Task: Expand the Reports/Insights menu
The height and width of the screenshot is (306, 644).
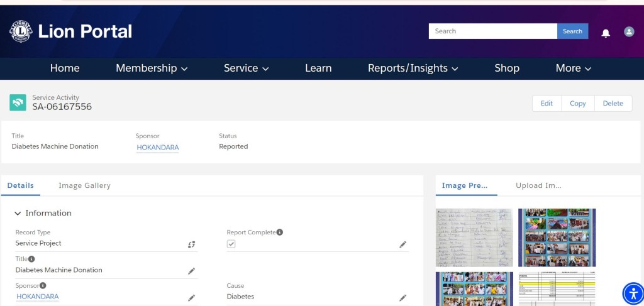Action: 413,68
